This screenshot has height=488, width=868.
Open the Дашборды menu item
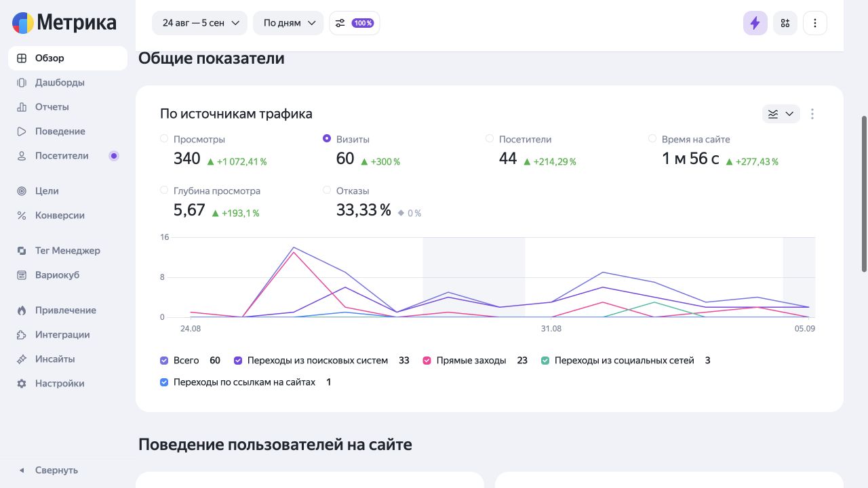point(68,83)
